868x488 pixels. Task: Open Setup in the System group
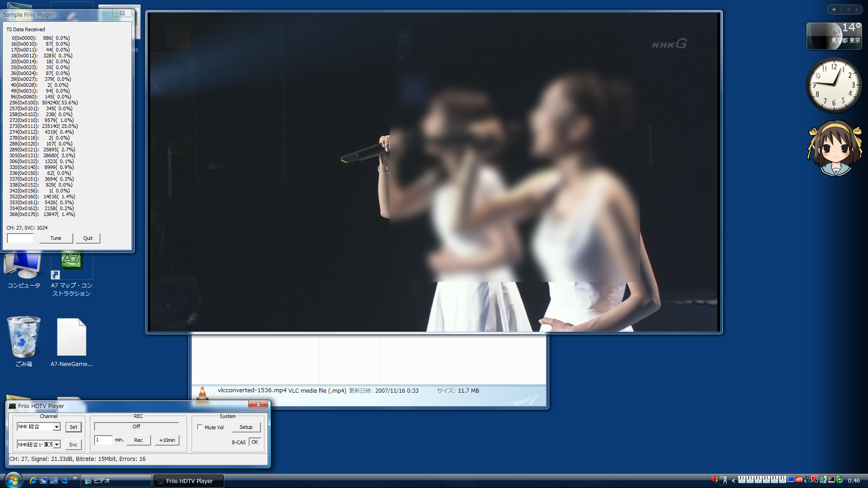click(246, 427)
